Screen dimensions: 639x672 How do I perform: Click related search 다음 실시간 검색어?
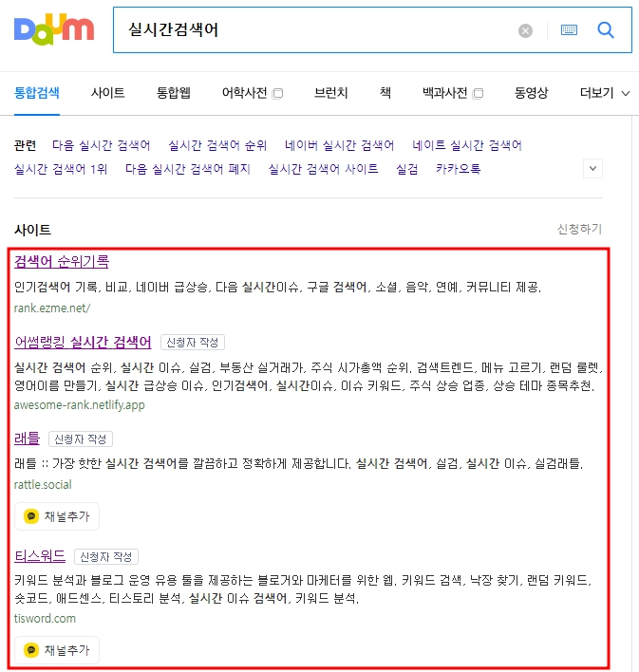pos(102,145)
